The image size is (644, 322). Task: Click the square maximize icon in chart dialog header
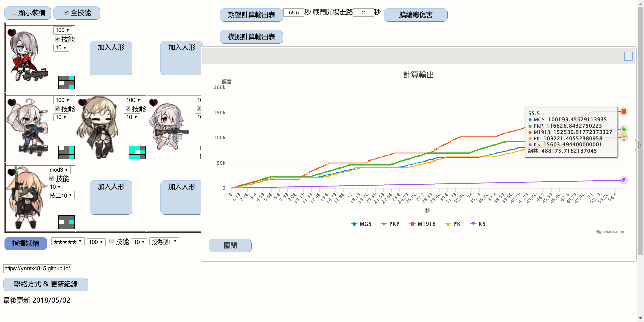click(628, 56)
